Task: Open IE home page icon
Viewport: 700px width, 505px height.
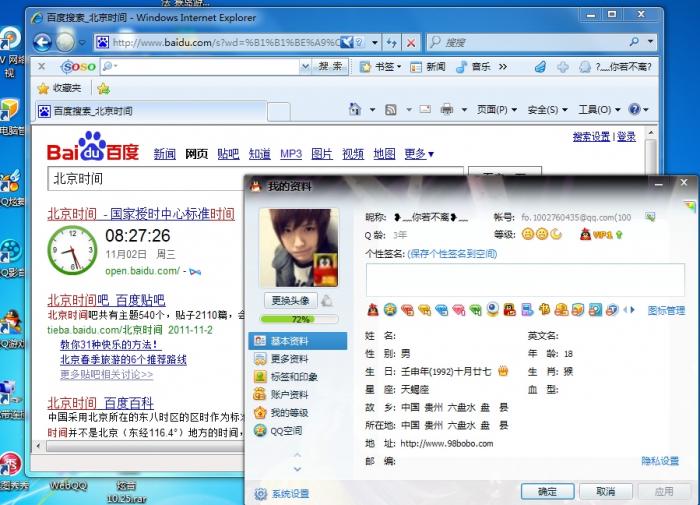Action: pos(354,109)
